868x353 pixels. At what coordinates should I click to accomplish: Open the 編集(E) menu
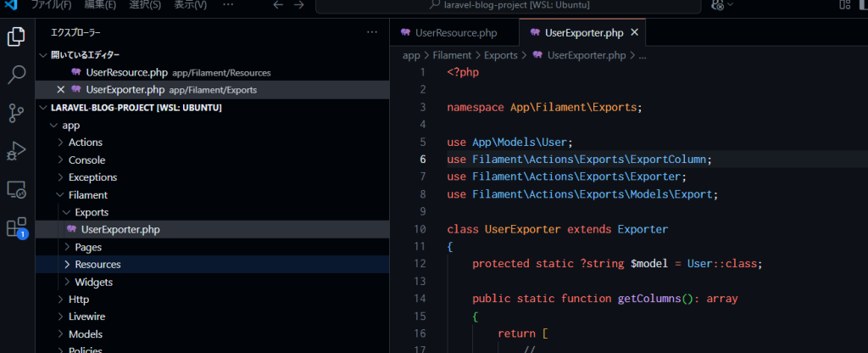coord(101,5)
